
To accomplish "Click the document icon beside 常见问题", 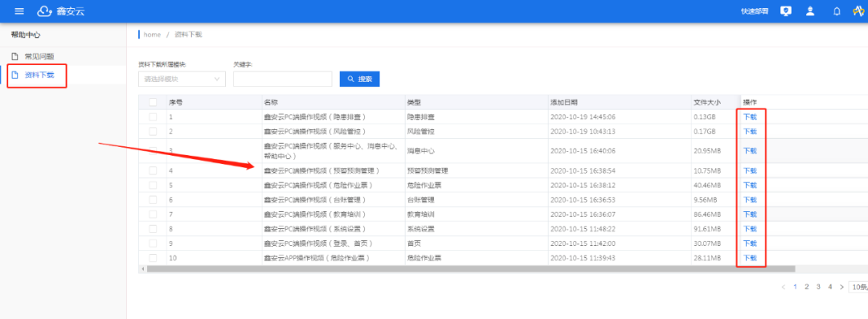I will (x=15, y=56).
